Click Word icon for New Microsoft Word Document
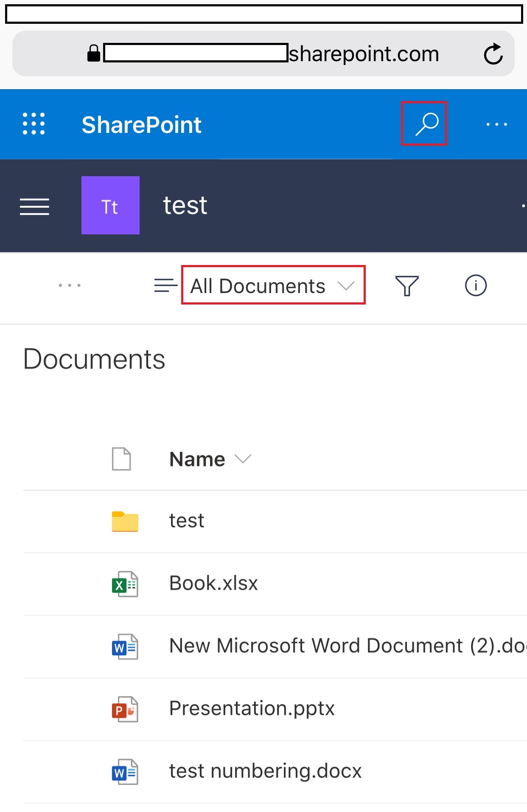Image resolution: width=527 pixels, height=812 pixels. [125, 647]
